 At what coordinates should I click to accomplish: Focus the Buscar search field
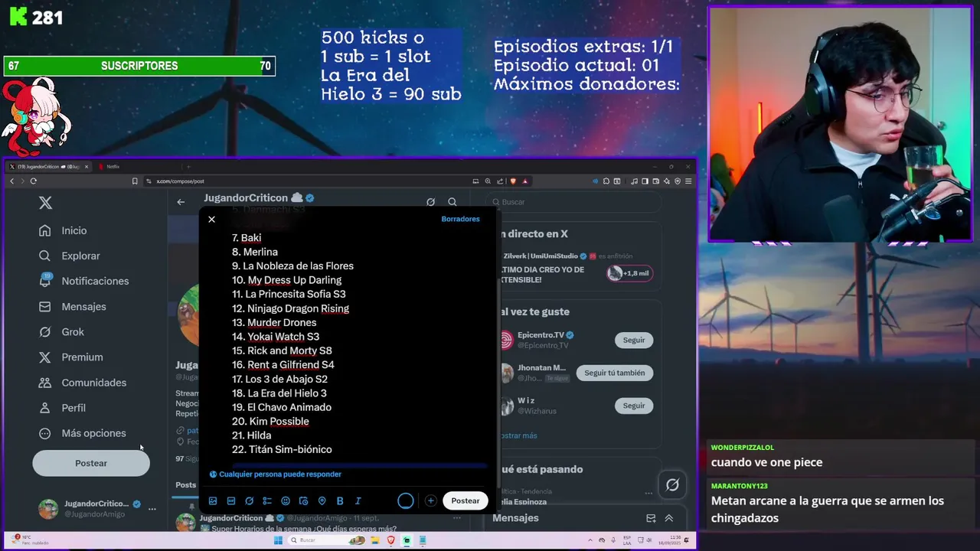(574, 202)
